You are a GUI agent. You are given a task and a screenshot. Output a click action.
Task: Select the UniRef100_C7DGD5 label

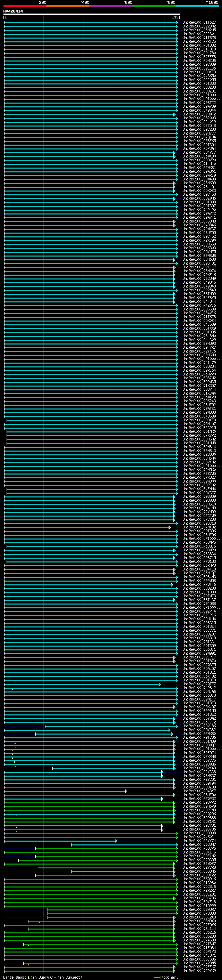199,860
